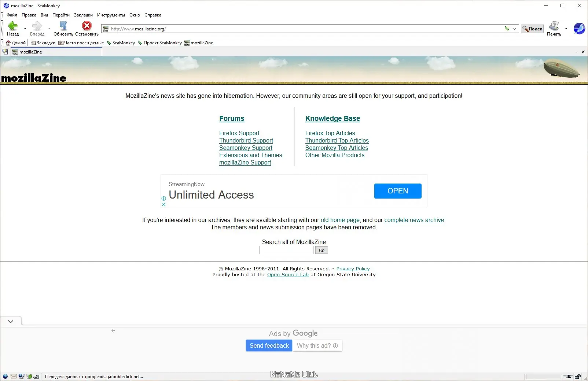
Task: Open the Composer icon in the status bar
Action: click(x=21, y=376)
